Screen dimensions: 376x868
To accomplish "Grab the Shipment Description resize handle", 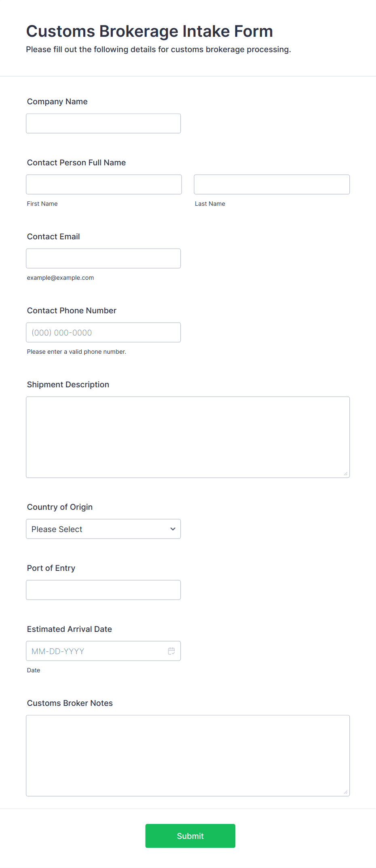I will pos(346,473).
